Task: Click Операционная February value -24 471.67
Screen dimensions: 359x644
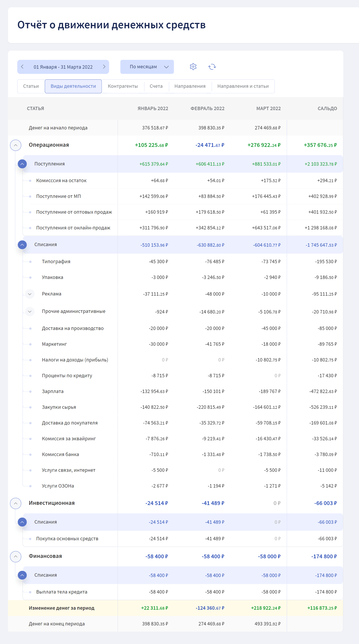Action: (210, 145)
